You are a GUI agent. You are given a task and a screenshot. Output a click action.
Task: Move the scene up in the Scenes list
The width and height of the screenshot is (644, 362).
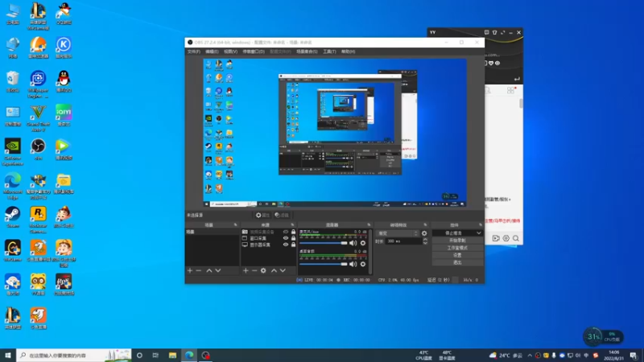(209, 270)
